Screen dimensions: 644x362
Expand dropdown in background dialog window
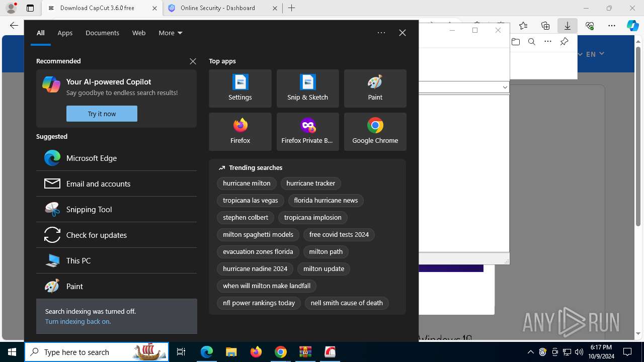point(505,87)
